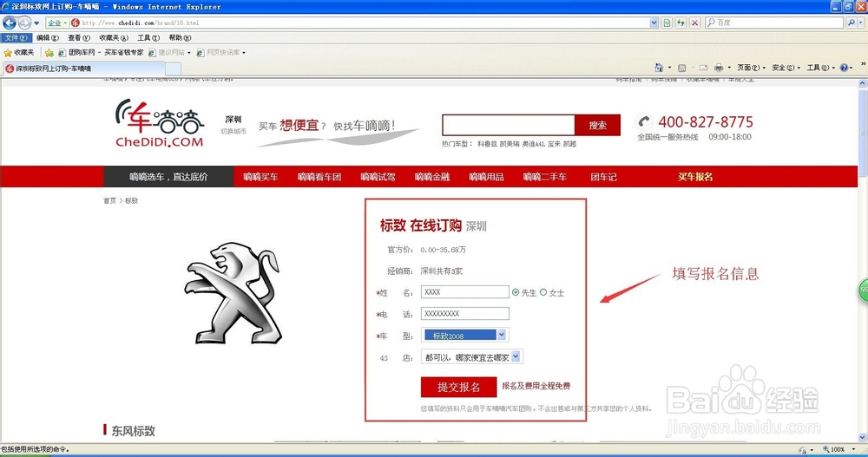Open the 编辑(E) menu
Viewport: 868px width, 457px height.
(x=47, y=37)
